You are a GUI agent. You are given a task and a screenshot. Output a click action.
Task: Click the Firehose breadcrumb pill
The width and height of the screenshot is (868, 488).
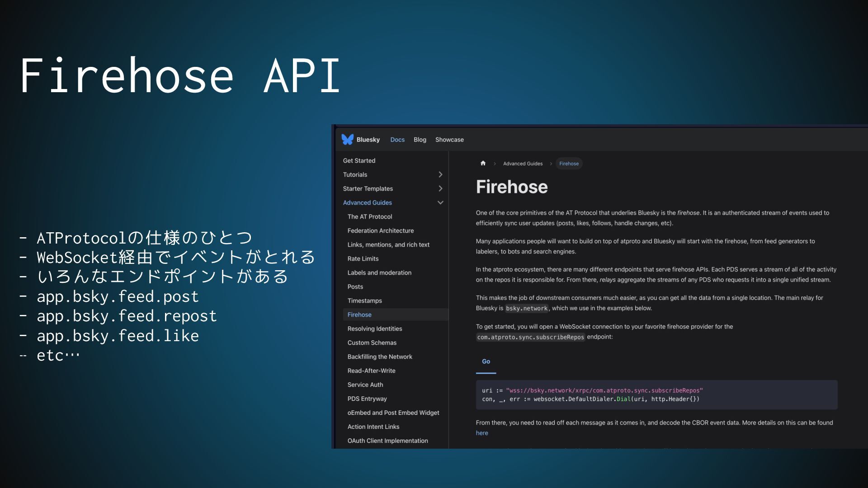pos(569,164)
